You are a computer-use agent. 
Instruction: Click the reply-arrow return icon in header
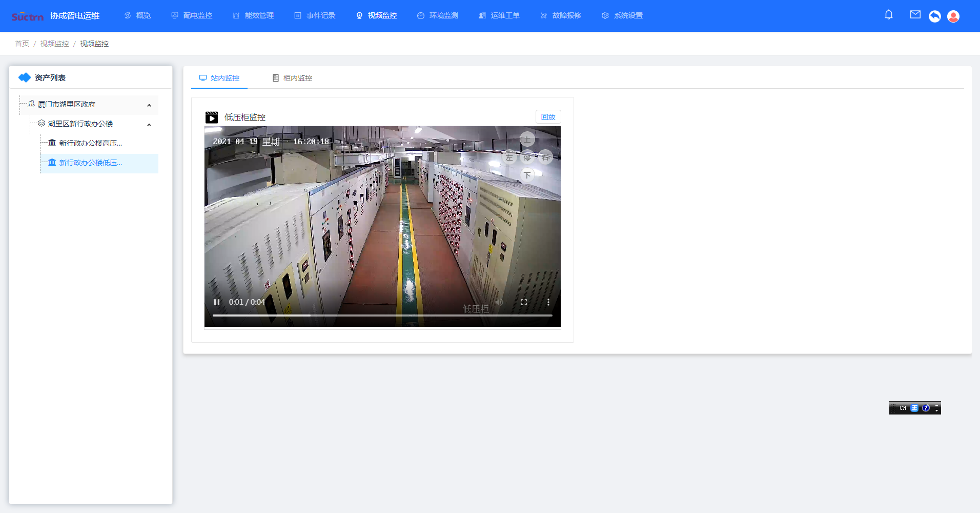(x=935, y=16)
